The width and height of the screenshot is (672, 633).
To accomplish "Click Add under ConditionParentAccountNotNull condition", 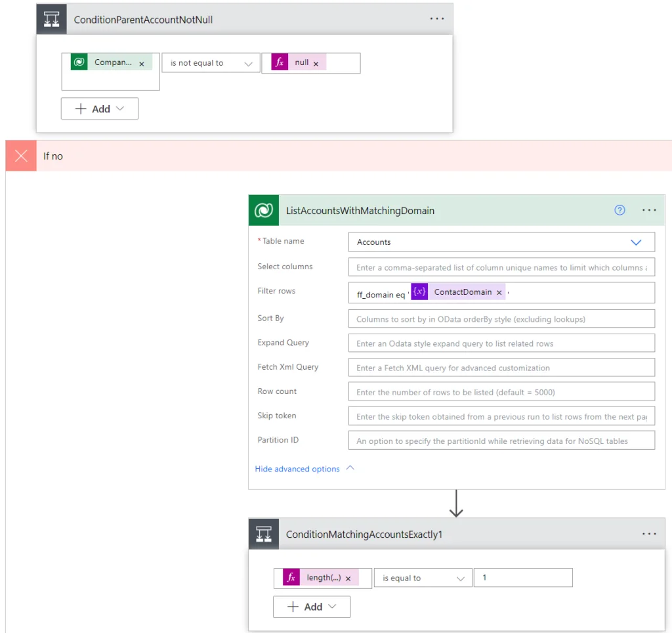I will point(99,108).
